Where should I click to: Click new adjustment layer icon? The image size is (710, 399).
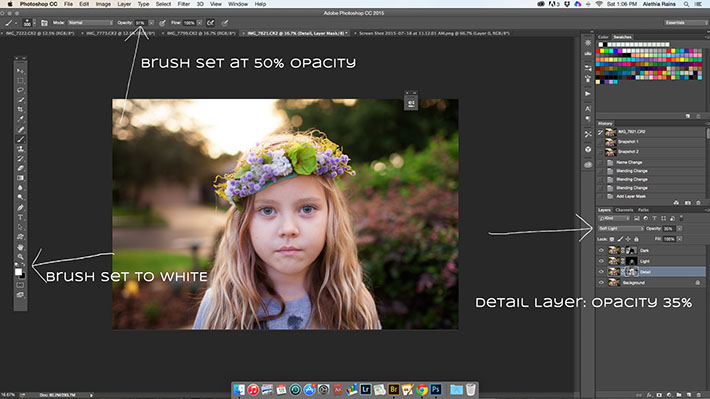tap(669, 395)
